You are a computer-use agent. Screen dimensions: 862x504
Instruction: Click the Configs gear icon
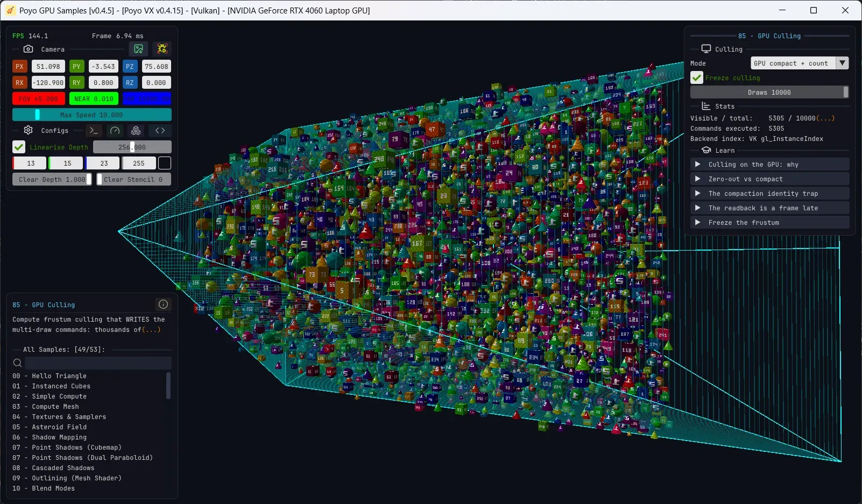[x=29, y=130]
